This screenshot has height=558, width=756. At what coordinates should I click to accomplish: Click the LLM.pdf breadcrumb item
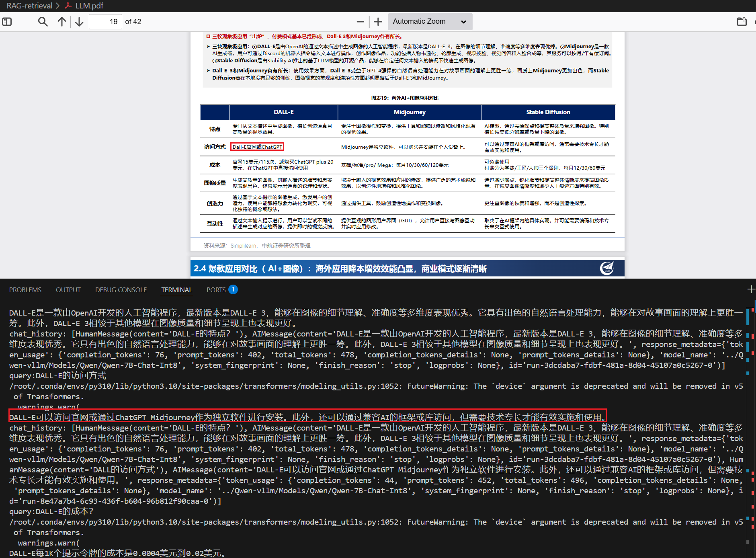pyautogui.click(x=89, y=6)
